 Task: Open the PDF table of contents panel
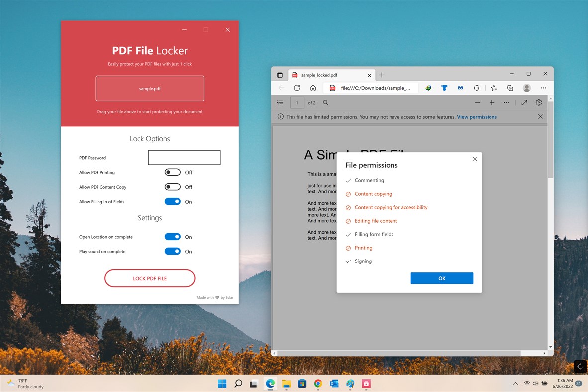280,102
